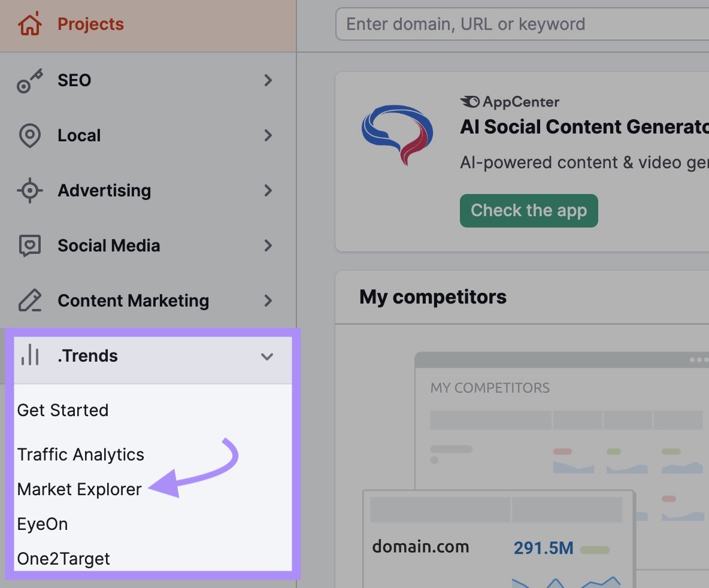Collapse the .Trends section chevron

pyautogui.click(x=267, y=356)
